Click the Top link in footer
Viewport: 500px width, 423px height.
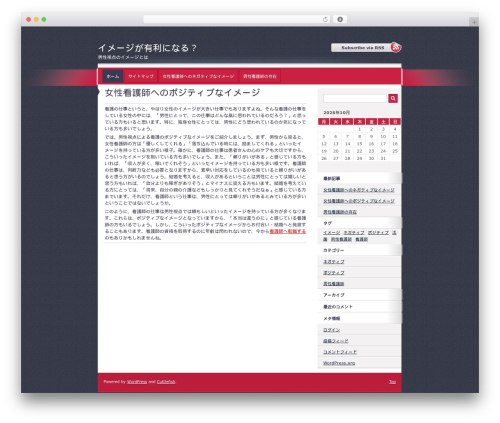[392, 382]
